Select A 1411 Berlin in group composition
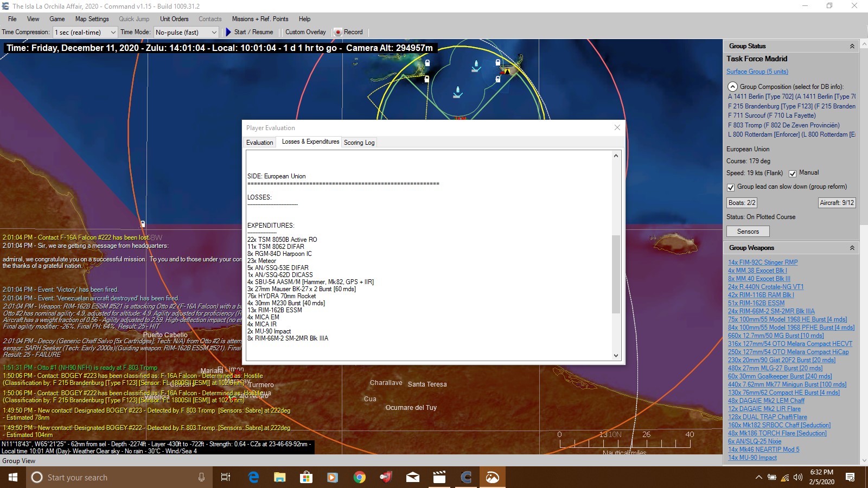The image size is (868, 488). (792, 97)
